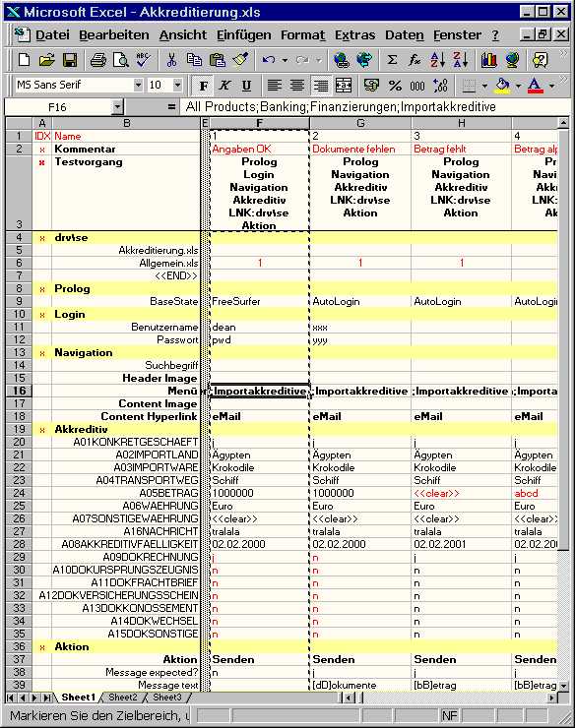This screenshot has height=728, width=575.
Task: Click the vertical scrollbar down arrow
Action: [563, 686]
